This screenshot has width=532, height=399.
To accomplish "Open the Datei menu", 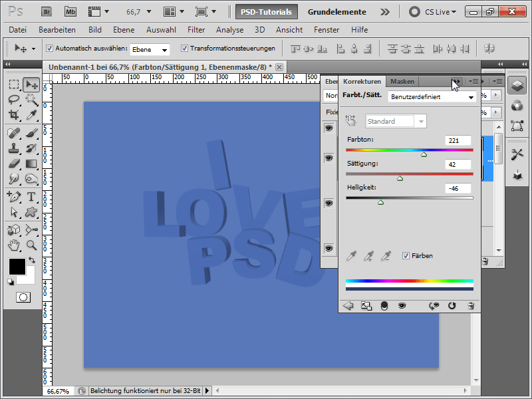I will [x=18, y=30].
